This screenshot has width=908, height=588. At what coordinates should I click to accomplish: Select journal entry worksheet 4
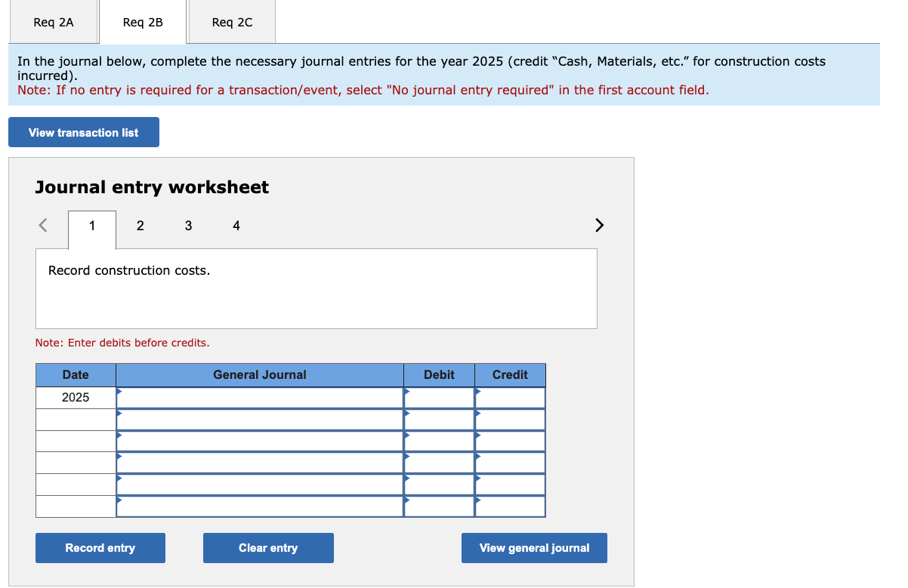tap(236, 225)
